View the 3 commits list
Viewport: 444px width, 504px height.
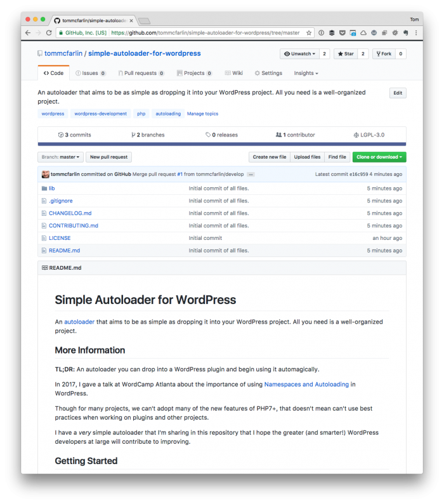coord(75,135)
